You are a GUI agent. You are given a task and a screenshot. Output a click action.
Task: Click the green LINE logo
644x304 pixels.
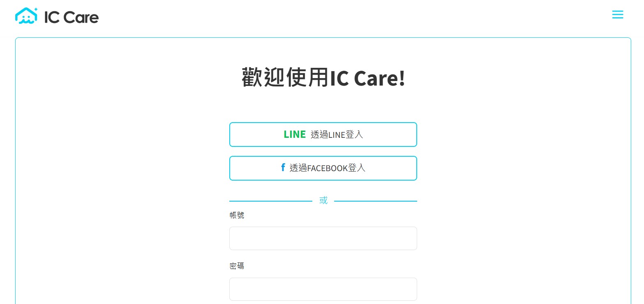[295, 134]
